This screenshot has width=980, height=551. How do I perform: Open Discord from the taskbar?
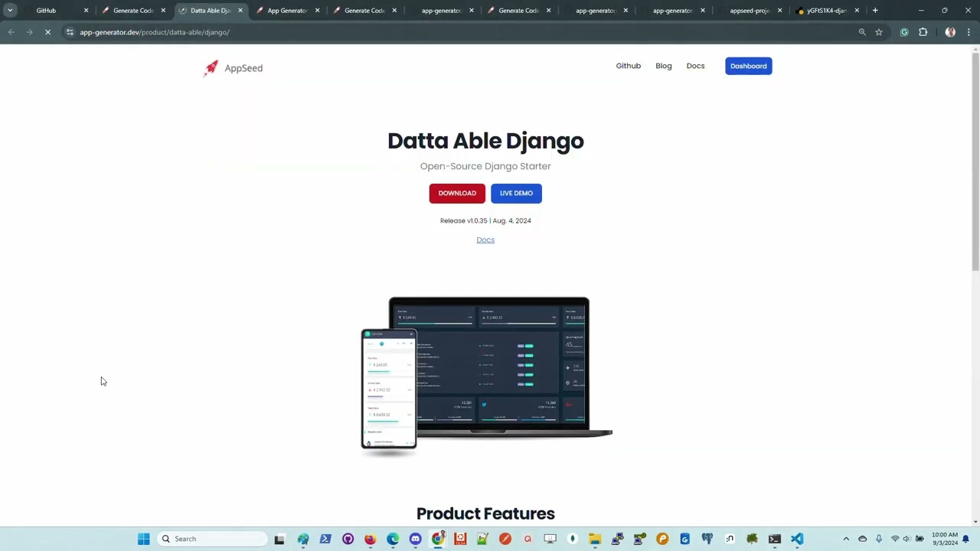pyautogui.click(x=415, y=539)
